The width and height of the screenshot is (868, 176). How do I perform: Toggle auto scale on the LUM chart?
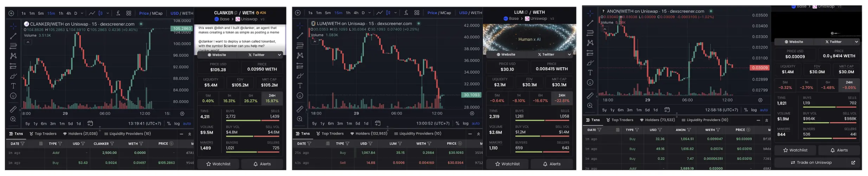[475, 123]
